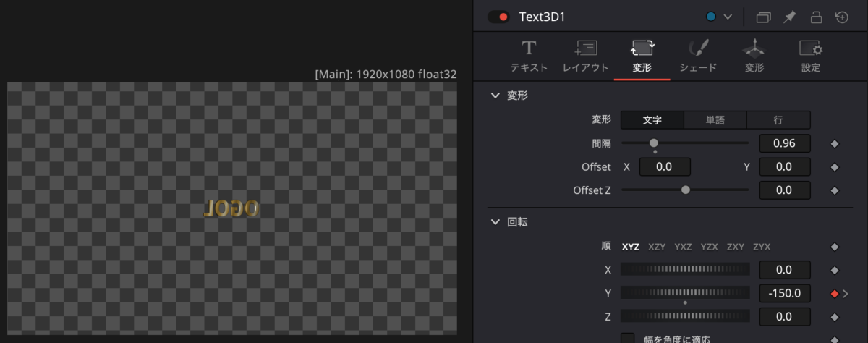Screen dimensions: 868x343
Task: Click the blue node color dot
Action: (711, 17)
